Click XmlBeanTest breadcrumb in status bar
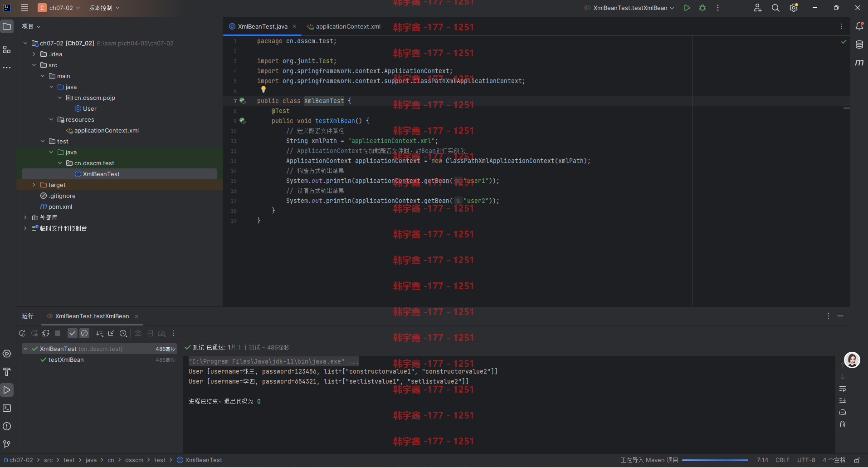 coord(200,460)
